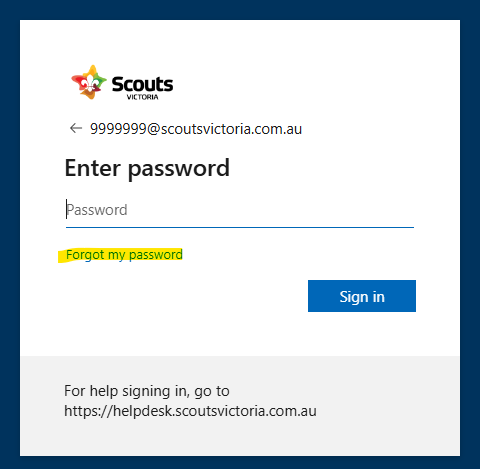Click the "9999999" member number in the email
This screenshot has height=469, width=480.
[118, 129]
